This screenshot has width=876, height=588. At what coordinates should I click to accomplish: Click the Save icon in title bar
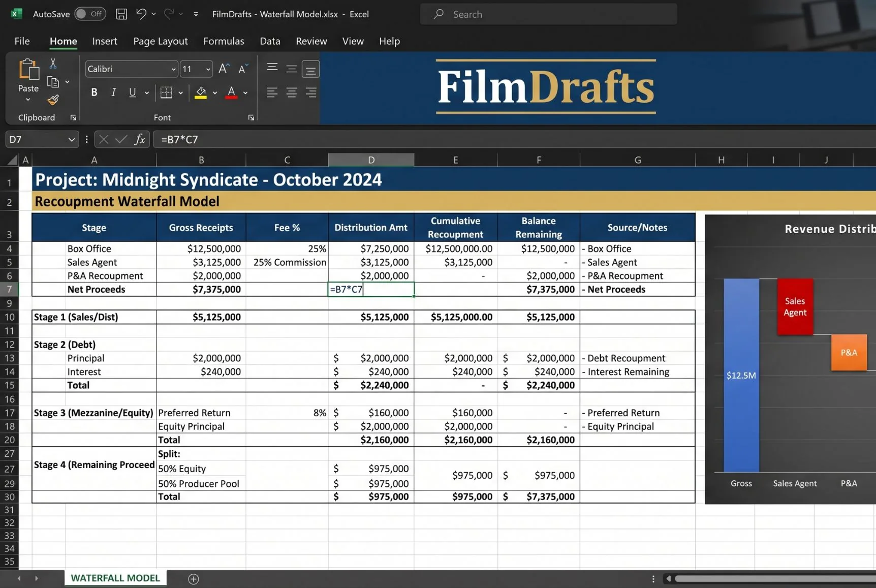pyautogui.click(x=121, y=14)
